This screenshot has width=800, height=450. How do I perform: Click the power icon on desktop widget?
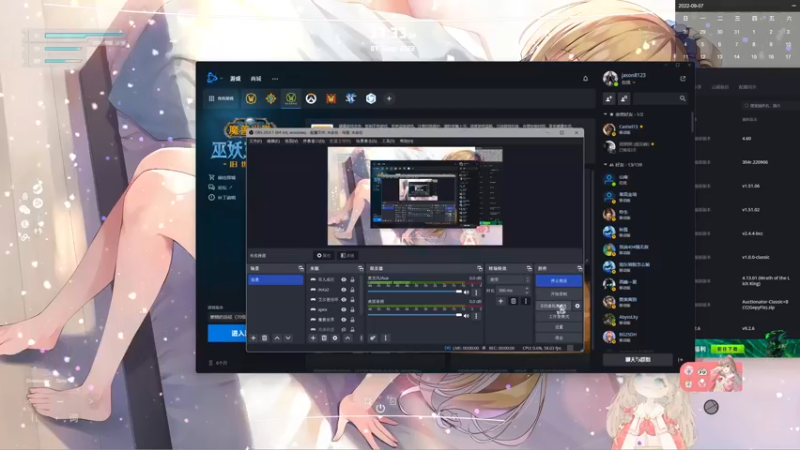380,408
